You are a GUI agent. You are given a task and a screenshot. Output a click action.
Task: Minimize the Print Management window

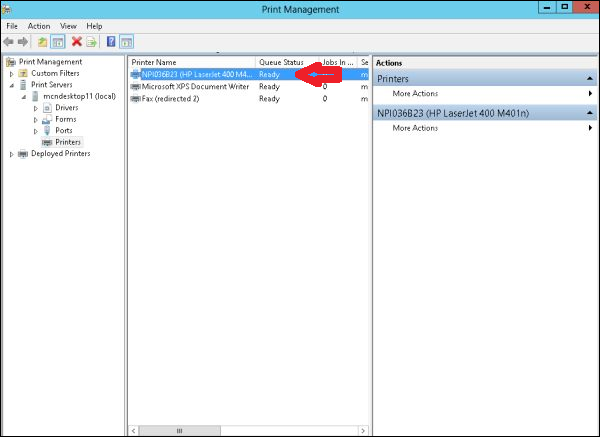click(x=547, y=7)
